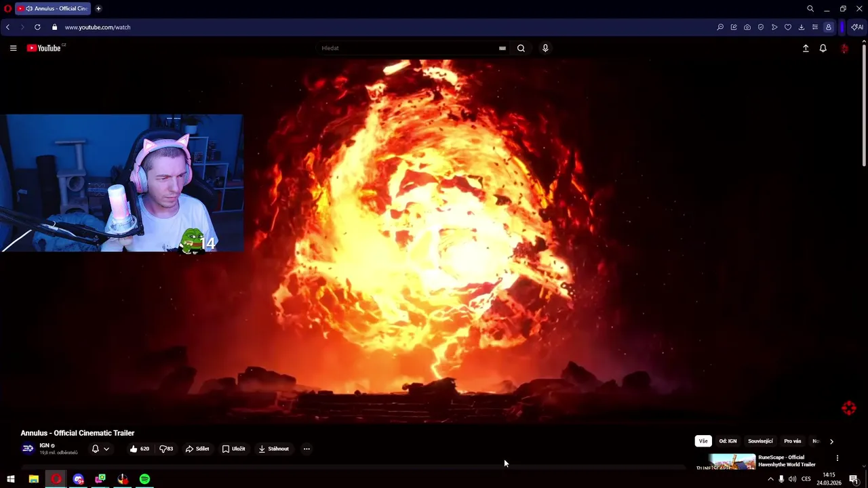Select the 'Od: IGN' filter chip
Screen dimensions: 868x488
coord(728,441)
